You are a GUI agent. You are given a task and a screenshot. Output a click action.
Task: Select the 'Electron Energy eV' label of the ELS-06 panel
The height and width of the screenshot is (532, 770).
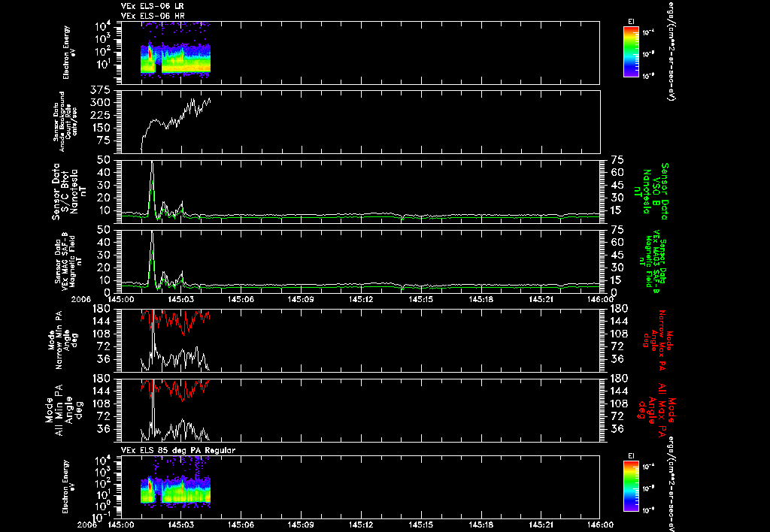[68, 53]
